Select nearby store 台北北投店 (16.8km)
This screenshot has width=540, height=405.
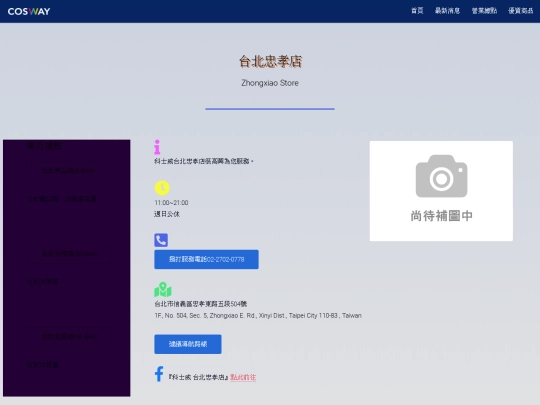69,336
